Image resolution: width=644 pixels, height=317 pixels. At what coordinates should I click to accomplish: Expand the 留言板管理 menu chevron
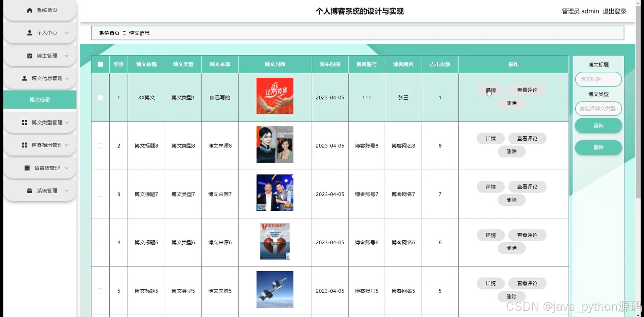67,168
